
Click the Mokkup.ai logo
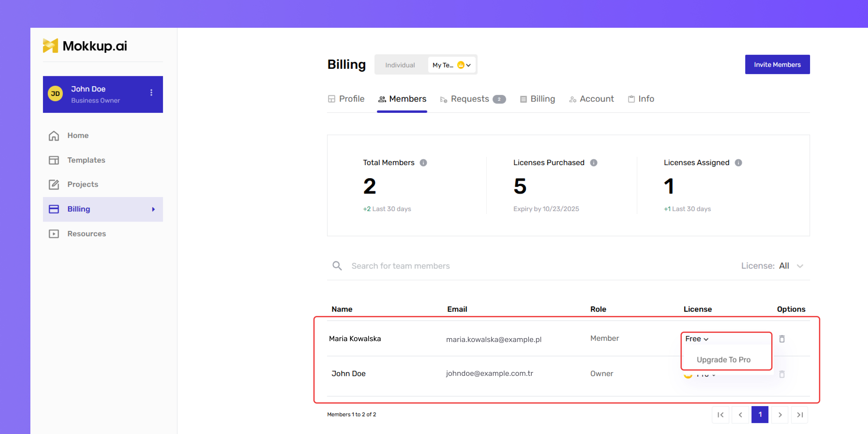click(x=85, y=46)
